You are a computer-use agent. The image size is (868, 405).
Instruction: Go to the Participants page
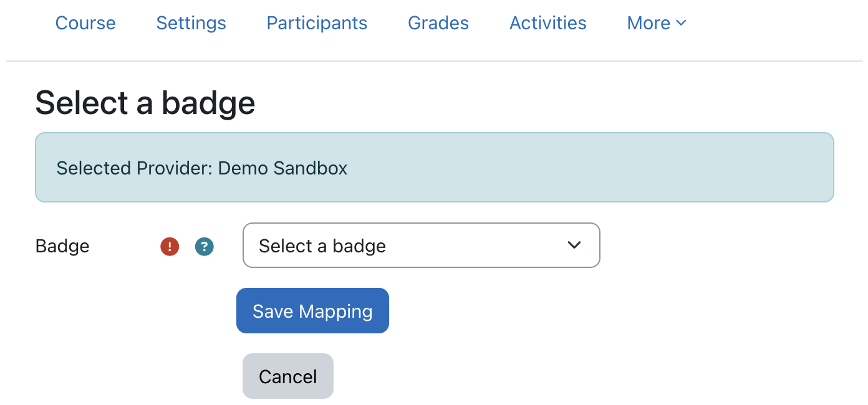pos(316,23)
